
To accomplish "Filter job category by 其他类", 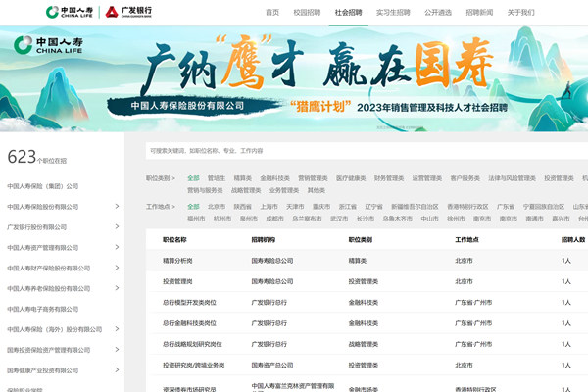I will click(317, 190).
